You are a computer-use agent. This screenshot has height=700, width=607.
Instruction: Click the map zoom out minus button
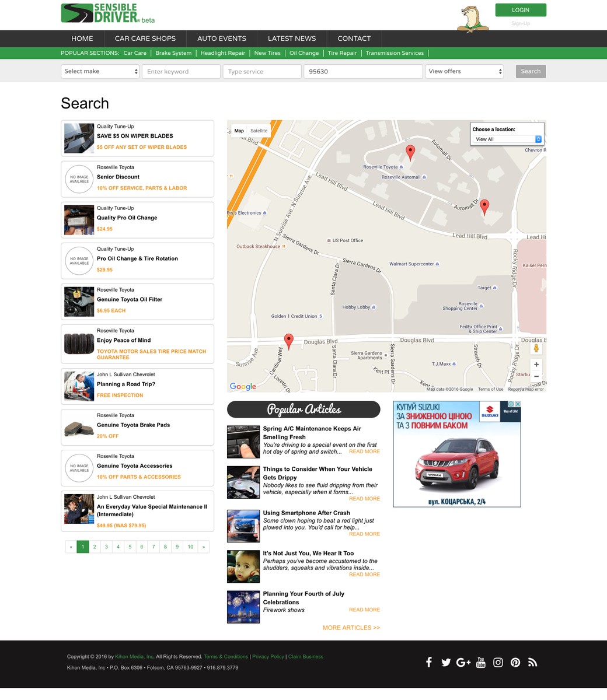click(536, 376)
